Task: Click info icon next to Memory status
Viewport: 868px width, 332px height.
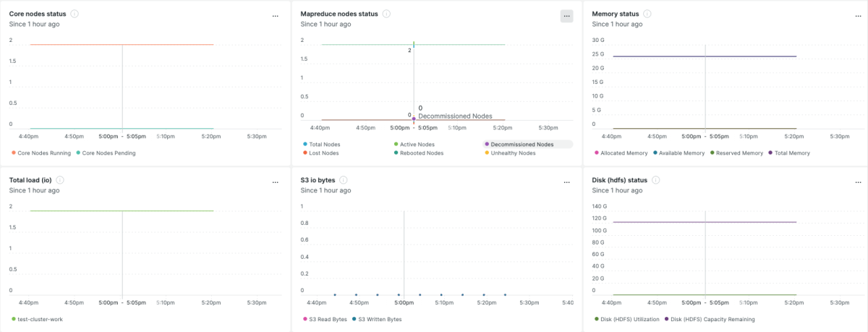Action: pyautogui.click(x=647, y=14)
